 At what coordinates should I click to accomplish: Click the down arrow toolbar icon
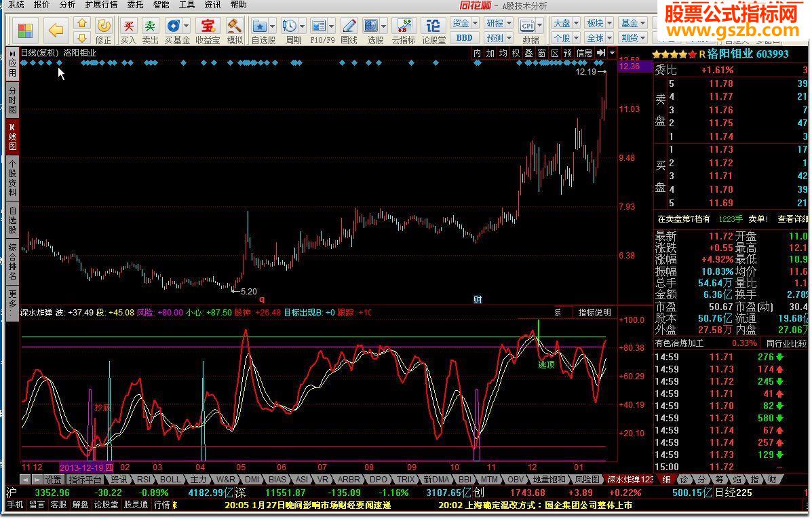click(82, 38)
